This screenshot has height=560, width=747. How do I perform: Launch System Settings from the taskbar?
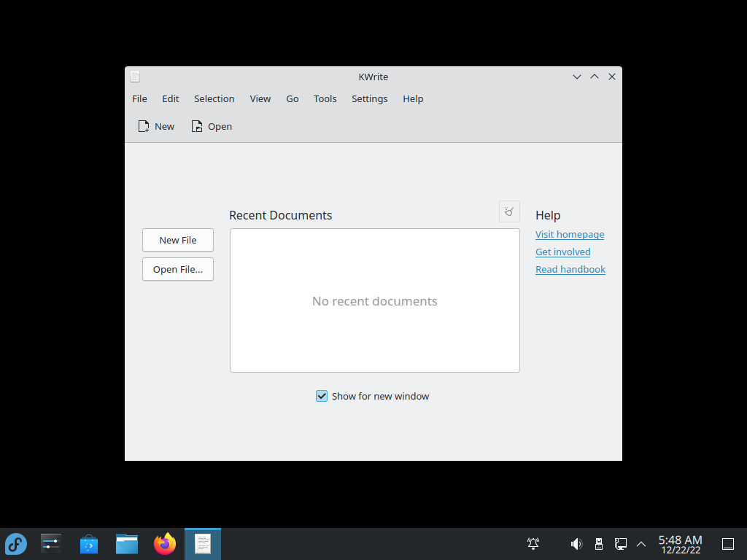tap(51, 544)
